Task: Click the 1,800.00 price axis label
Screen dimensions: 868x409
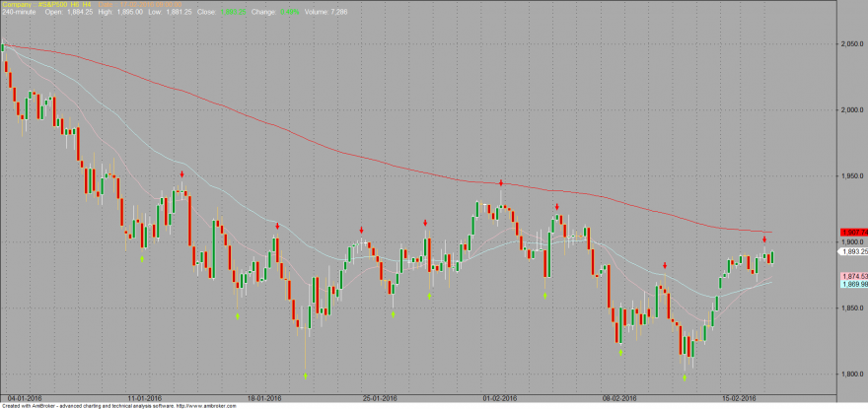Action: point(852,374)
